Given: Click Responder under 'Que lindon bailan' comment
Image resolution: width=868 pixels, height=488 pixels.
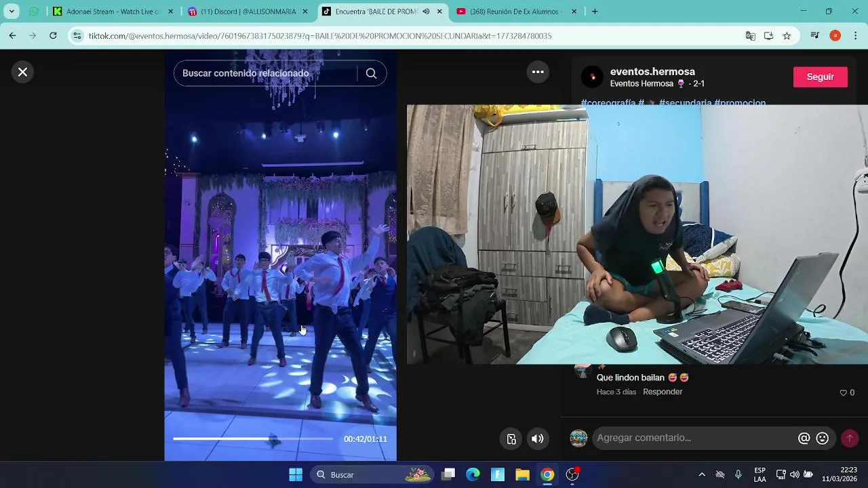Looking at the screenshot, I should tap(663, 392).
